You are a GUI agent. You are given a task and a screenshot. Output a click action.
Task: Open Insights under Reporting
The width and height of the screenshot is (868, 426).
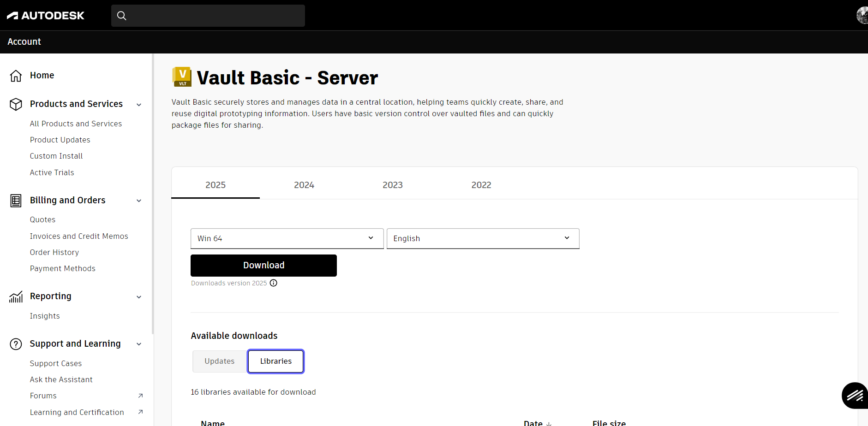point(45,316)
